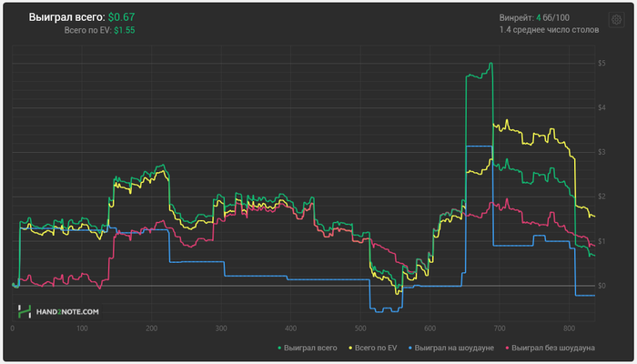Click the 800 x-axis hand label
The height and width of the screenshot is (364, 637).
tap(569, 329)
